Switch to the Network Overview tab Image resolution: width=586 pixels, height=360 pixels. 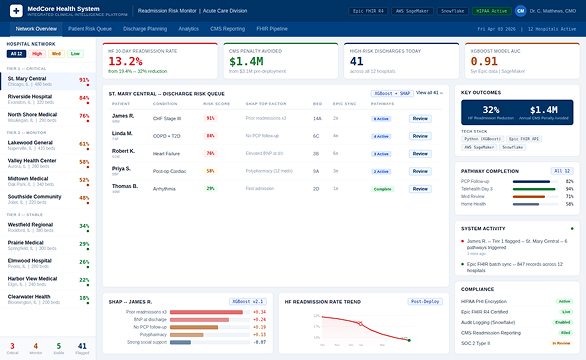36,29
